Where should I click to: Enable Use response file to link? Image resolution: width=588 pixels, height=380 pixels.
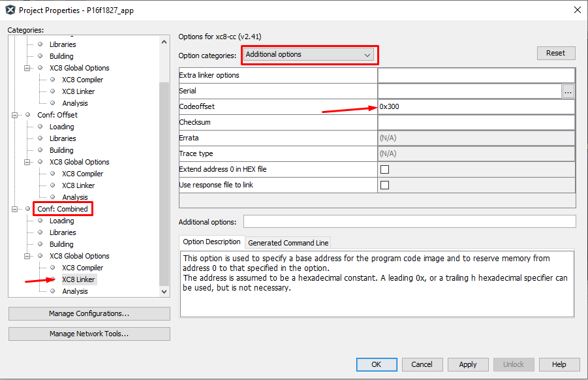[x=384, y=185]
